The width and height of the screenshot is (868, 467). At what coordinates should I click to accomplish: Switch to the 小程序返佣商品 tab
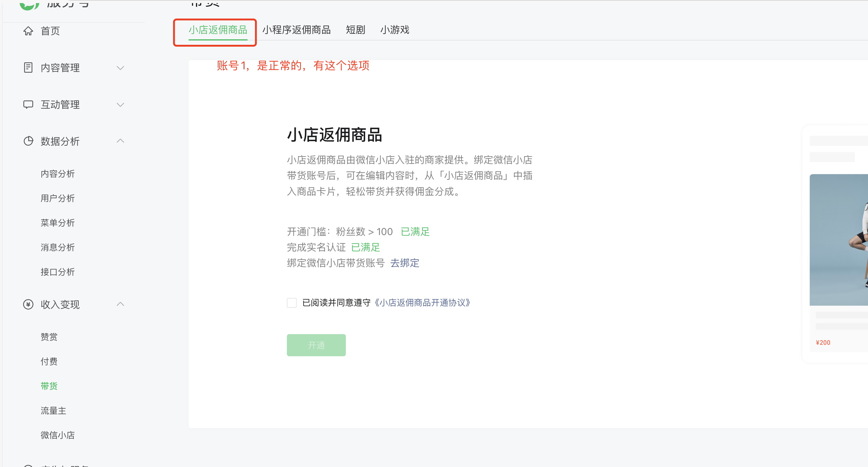(296, 30)
